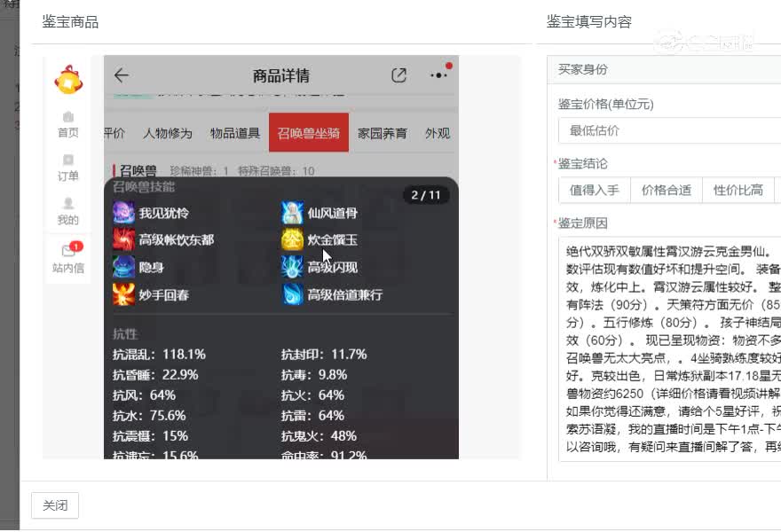Click the 抗水: 75.6% value
Viewport: 781px width, 532px height.
pyautogui.click(x=149, y=416)
